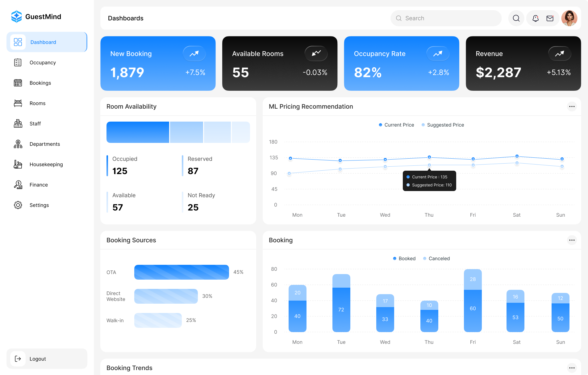Screen dimensions: 588x375
Task: Select the Rooms bed icon
Action: pyautogui.click(x=18, y=103)
